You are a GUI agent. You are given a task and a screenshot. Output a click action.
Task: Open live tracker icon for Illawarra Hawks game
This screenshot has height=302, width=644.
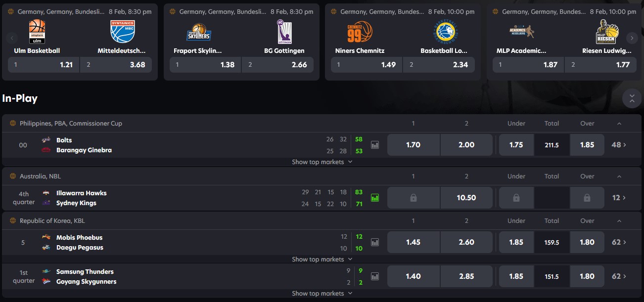[374, 197]
